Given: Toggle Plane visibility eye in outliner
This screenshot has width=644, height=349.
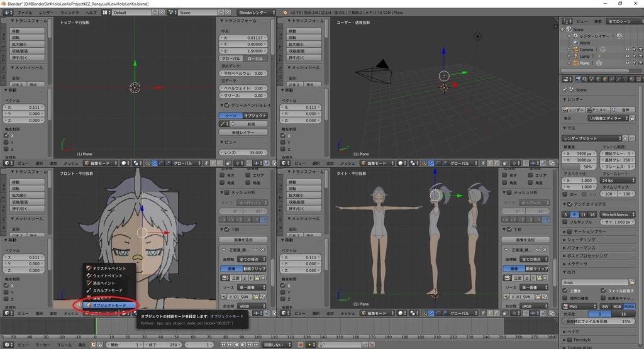Looking at the screenshot, I should (627, 64).
